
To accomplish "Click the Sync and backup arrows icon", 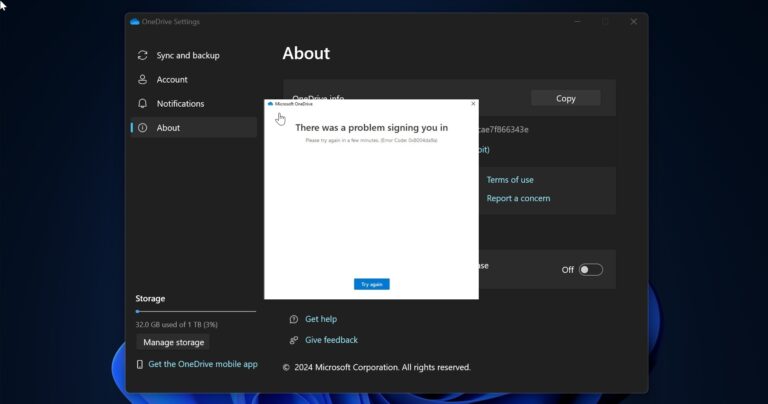I will [143, 55].
